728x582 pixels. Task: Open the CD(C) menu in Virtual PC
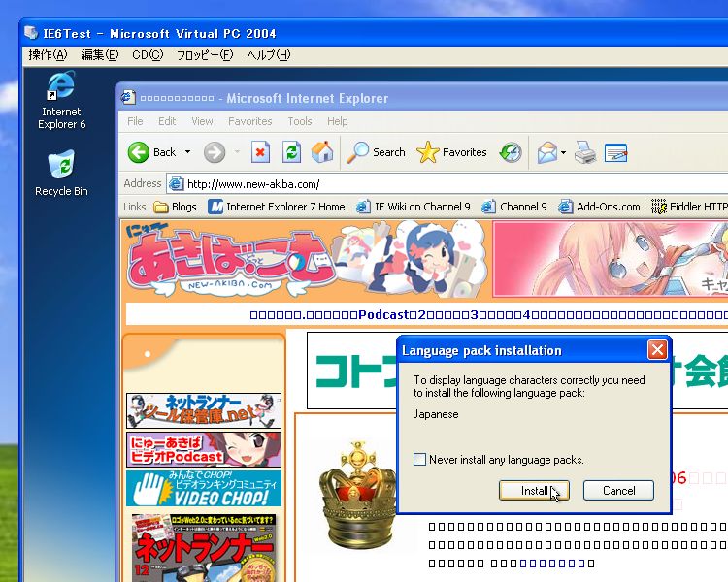[x=148, y=55]
